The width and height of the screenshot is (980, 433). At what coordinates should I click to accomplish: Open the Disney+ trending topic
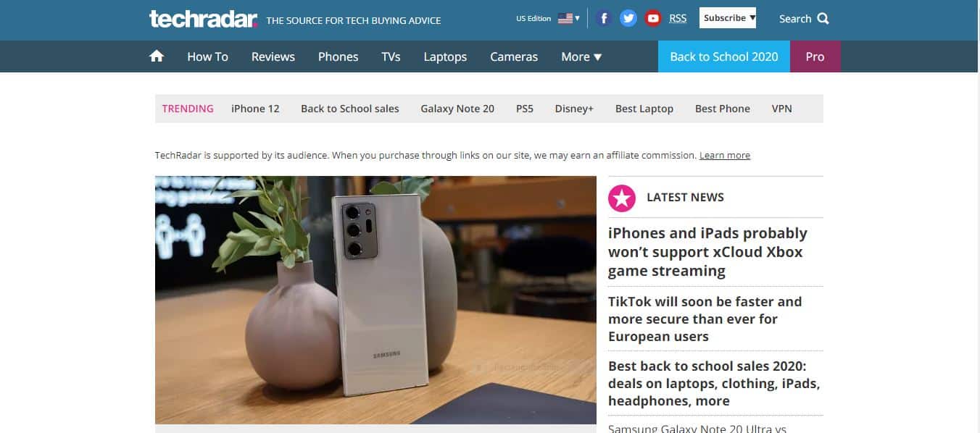tap(574, 109)
